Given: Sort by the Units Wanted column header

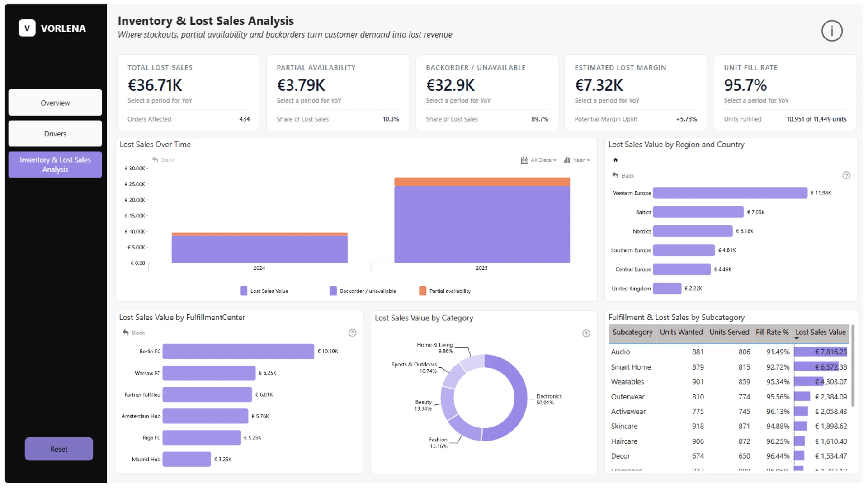Looking at the screenshot, I should click(x=681, y=332).
